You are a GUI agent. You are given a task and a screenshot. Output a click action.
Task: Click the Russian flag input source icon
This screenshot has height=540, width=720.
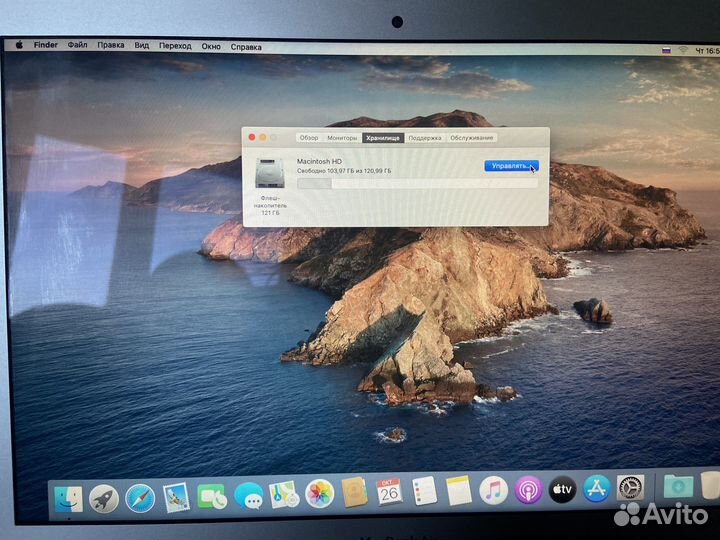666,51
